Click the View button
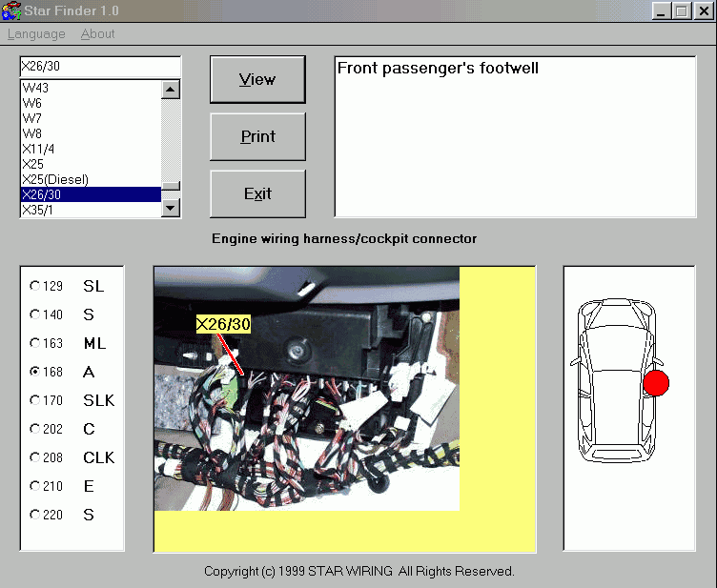Image resolution: width=717 pixels, height=588 pixels. 257,79
